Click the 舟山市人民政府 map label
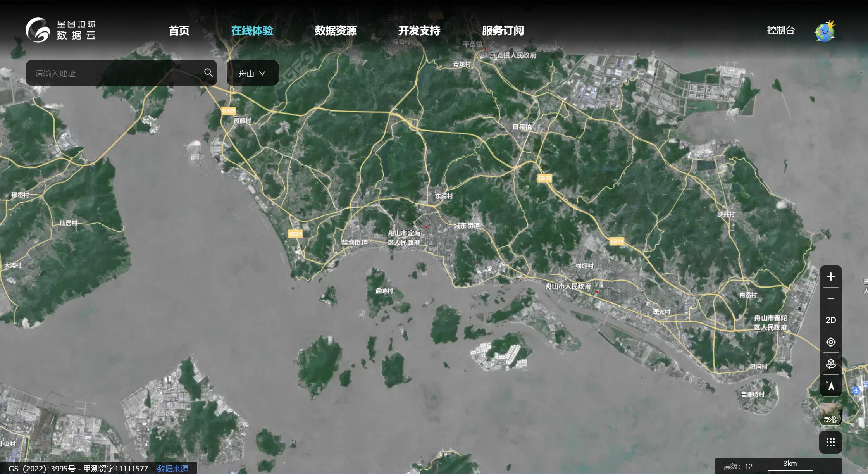868x474 pixels. (568, 286)
